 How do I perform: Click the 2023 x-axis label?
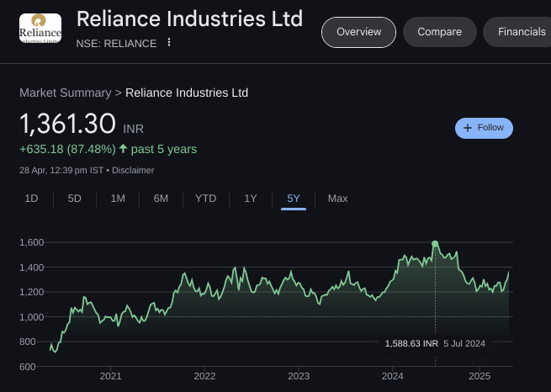(299, 376)
